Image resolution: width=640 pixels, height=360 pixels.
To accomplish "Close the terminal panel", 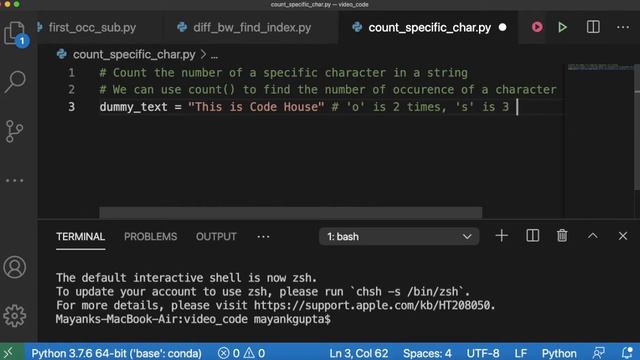I will [623, 236].
